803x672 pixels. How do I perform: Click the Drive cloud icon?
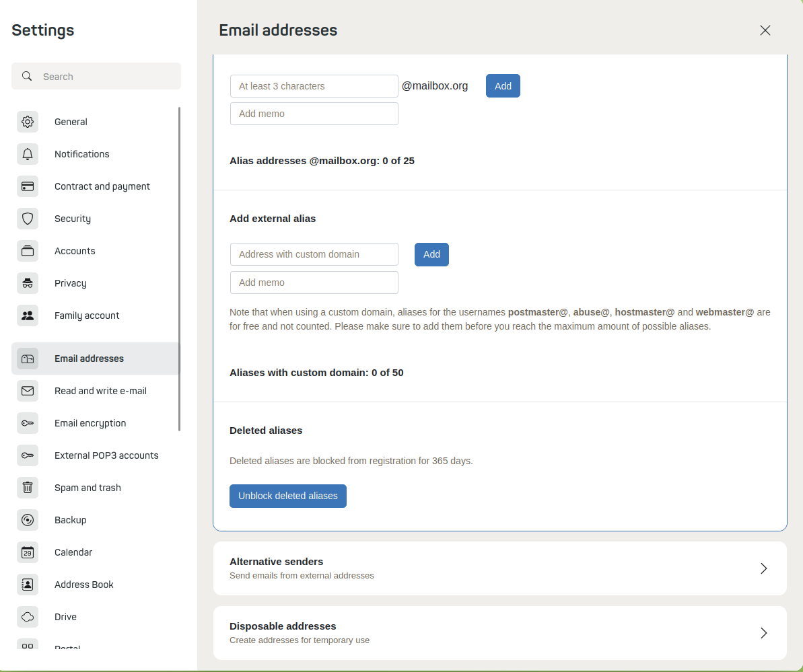click(x=28, y=617)
